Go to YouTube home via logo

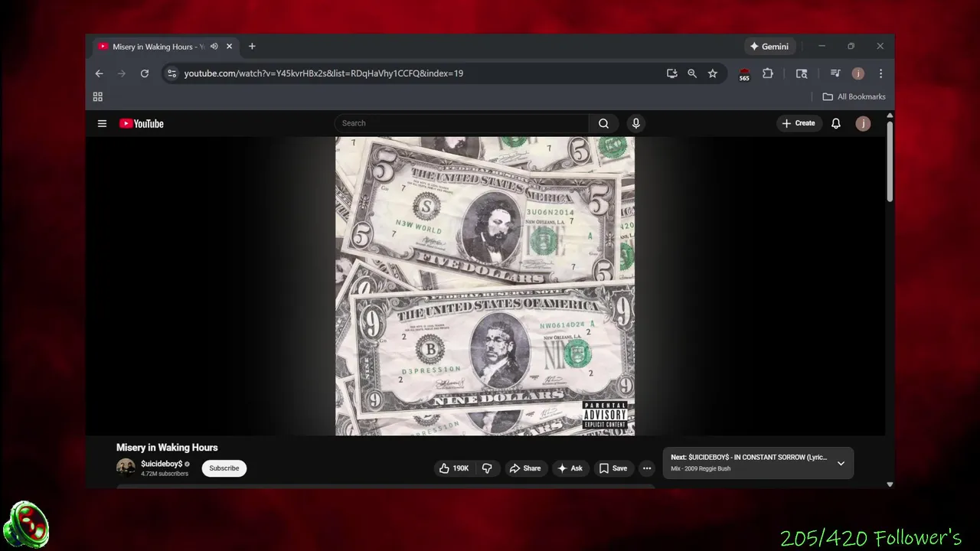(x=142, y=123)
